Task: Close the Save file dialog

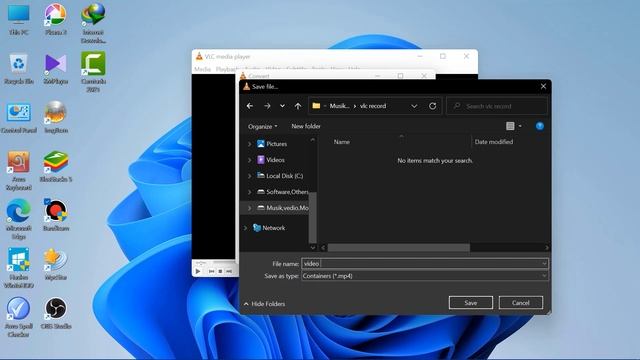Action: point(543,87)
